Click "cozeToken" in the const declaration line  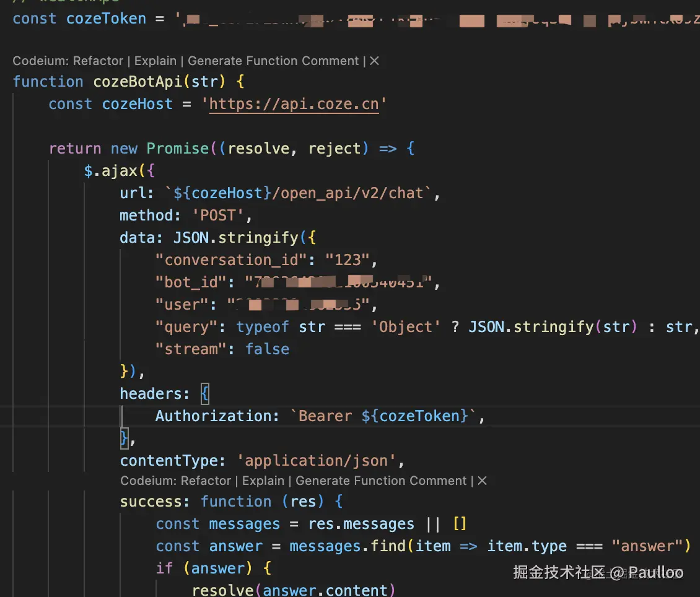coord(106,19)
